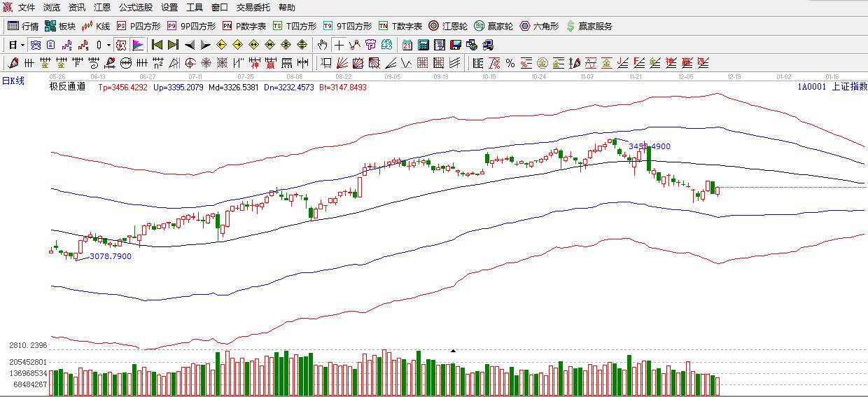Screen dimensions: 868x397
Task: Open the 交易委托 menu
Action: click(x=253, y=8)
